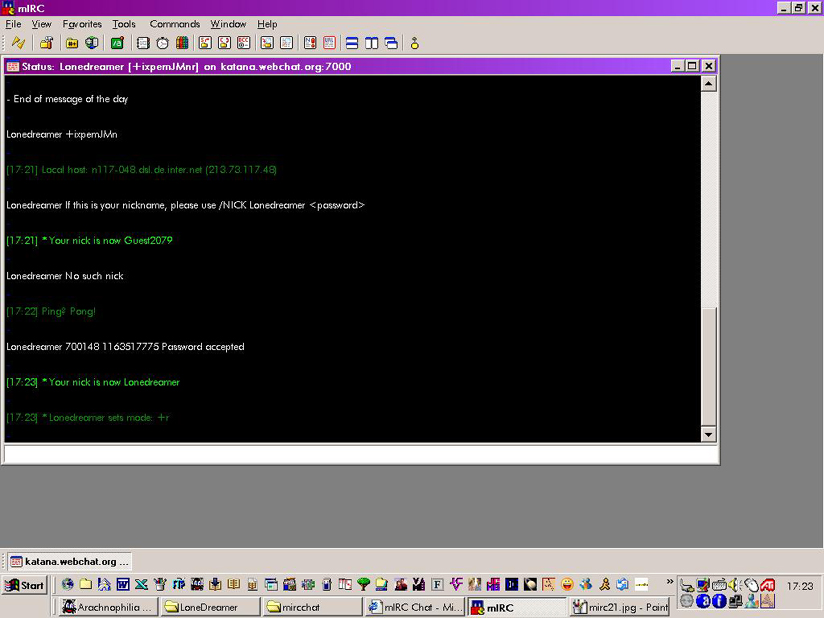Click the volume speaker tray icon

734,584
